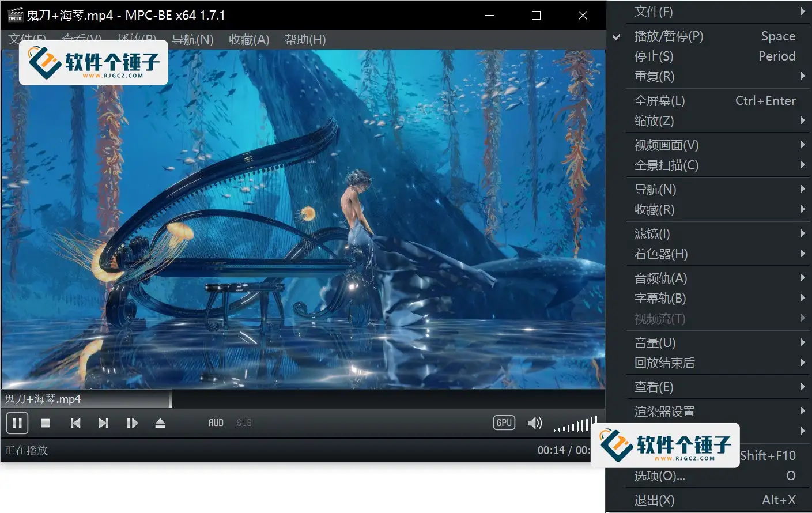Skip to the previous file

click(x=75, y=423)
